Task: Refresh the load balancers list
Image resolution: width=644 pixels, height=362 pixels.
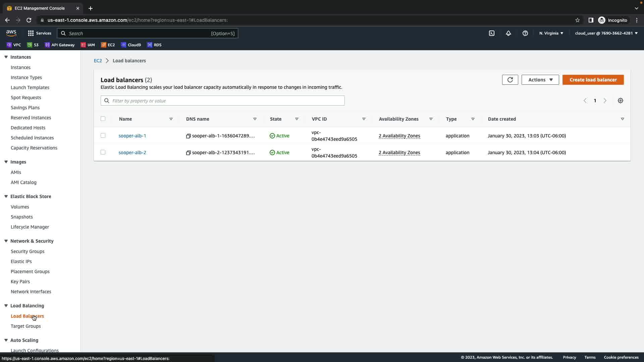Action: pos(510,80)
